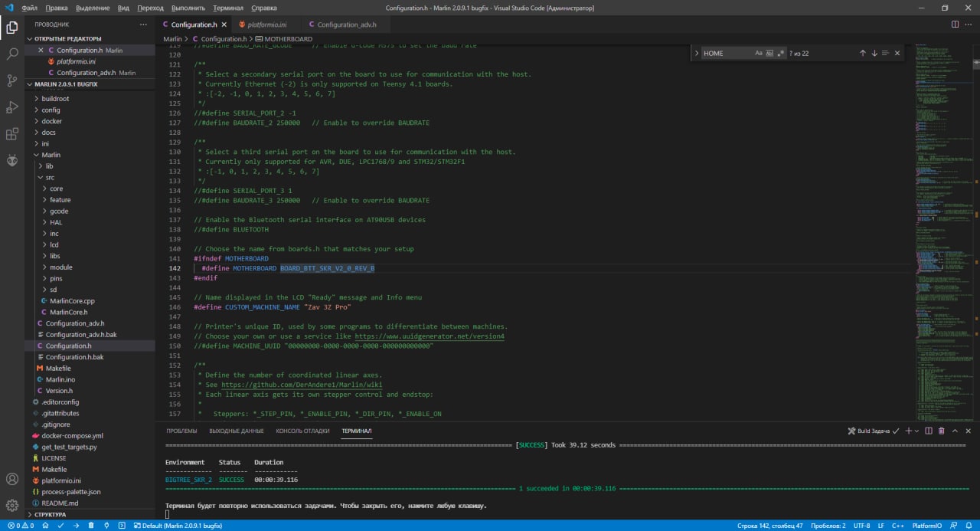This screenshot has width=980, height=531.
Task: Switch to Debug Console tab (Консоль отладки)
Action: (x=302, y=431)
